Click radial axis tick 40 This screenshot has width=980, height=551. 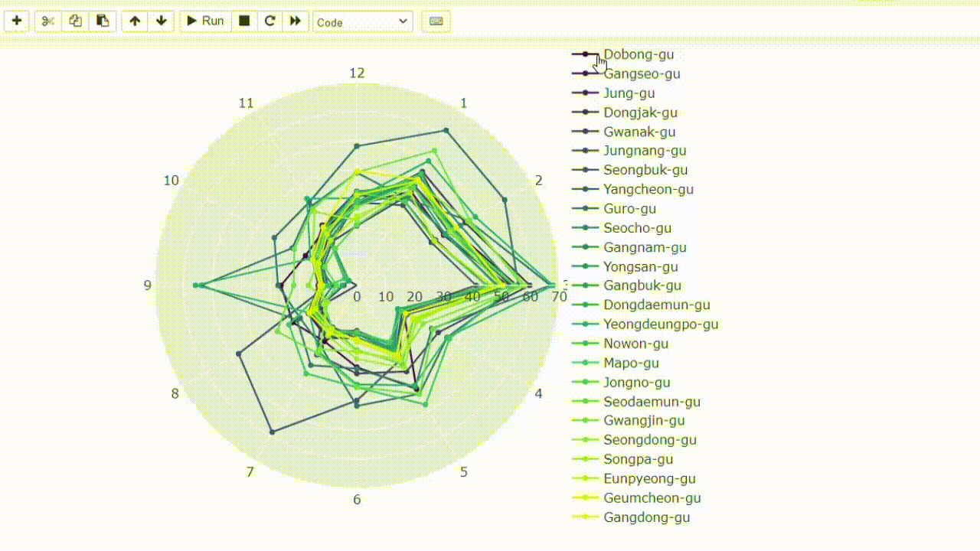click(x=472, y=297)
